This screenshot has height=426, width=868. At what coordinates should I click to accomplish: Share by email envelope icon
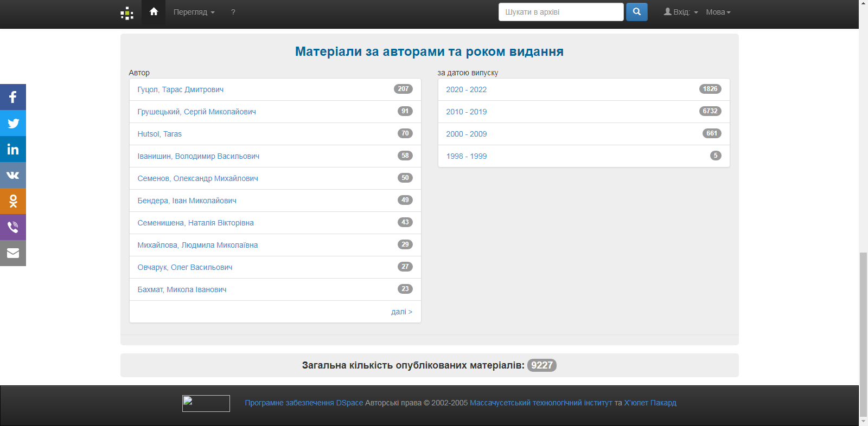[x=13, y=253]
